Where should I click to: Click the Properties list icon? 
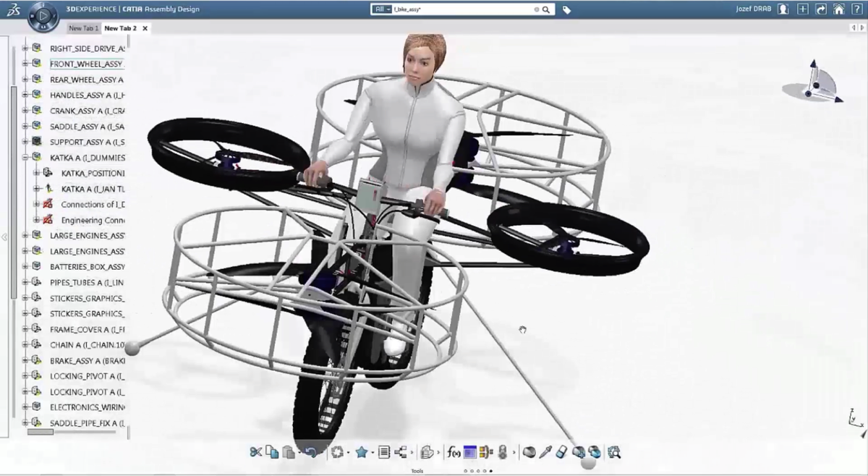tap(384, 452)
